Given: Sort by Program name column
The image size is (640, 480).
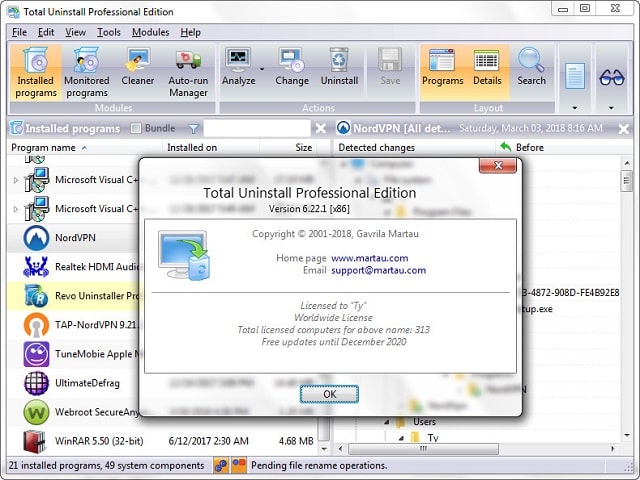Looking at the screenshot, I should click(x=84, y=147).
